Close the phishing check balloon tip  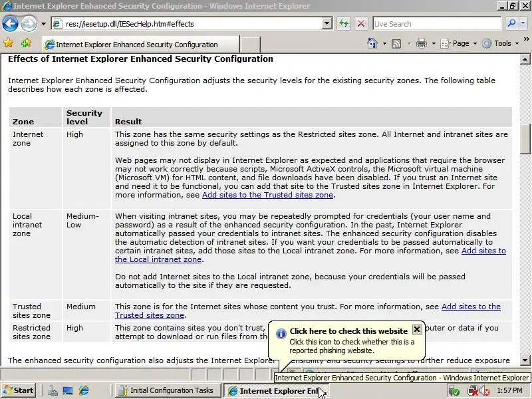[417, 329]
